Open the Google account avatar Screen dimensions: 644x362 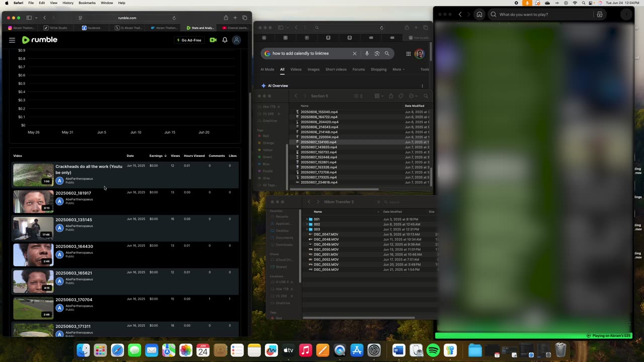[x=419, y=54]
